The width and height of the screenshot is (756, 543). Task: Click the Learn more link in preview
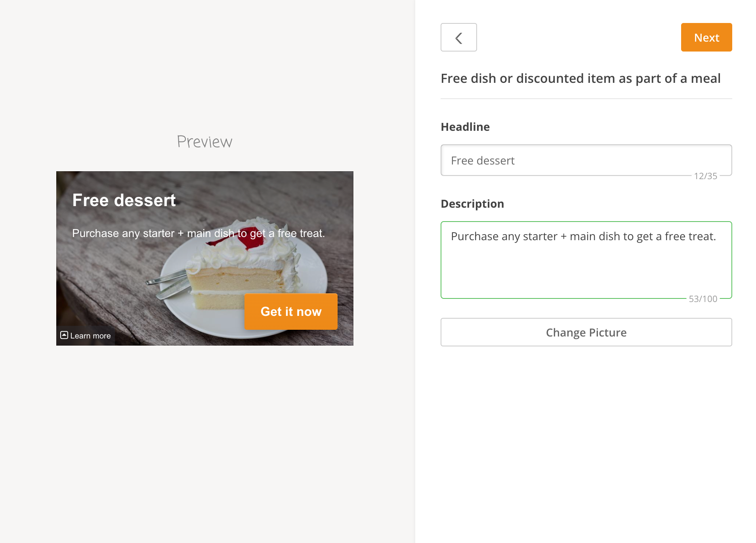coord(90,336)
